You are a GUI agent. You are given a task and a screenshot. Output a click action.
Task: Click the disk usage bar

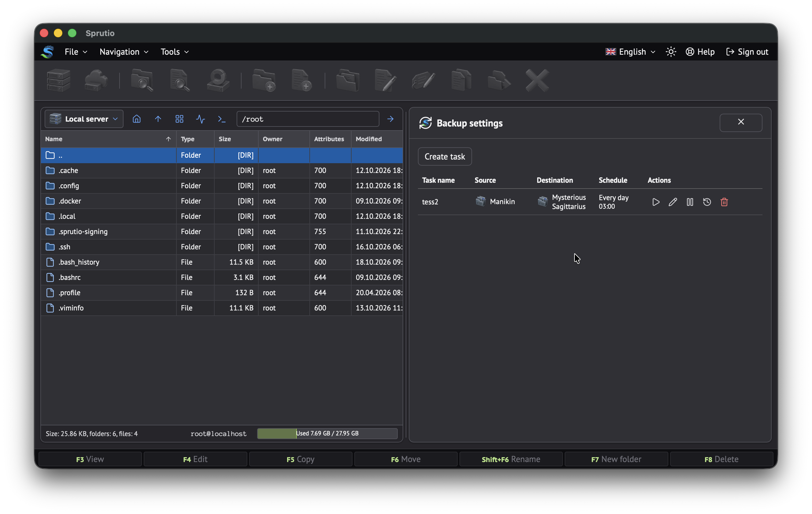tap(327, 433)
